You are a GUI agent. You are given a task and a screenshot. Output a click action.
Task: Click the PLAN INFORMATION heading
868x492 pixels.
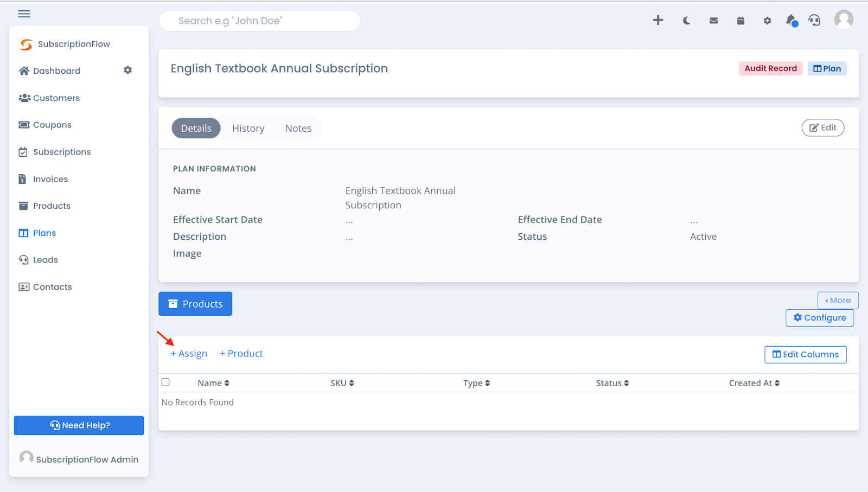(214, 169)
